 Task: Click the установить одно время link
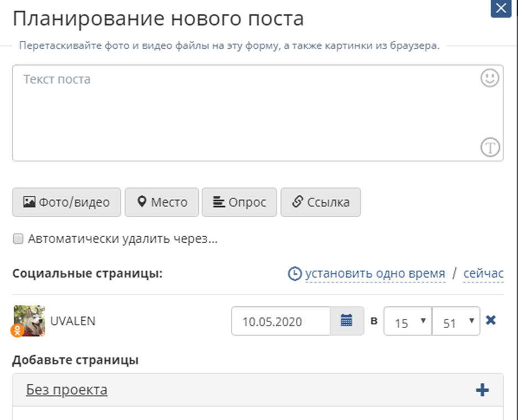tap(375, 274)
